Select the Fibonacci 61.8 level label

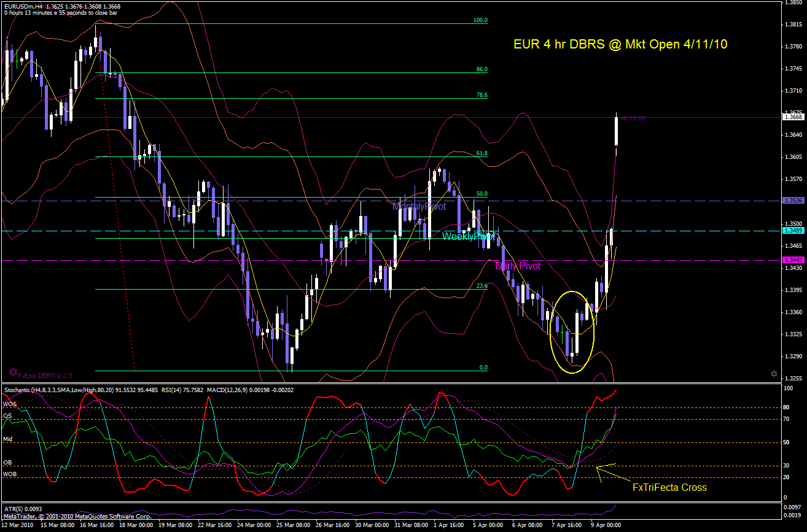click(481, 153)
